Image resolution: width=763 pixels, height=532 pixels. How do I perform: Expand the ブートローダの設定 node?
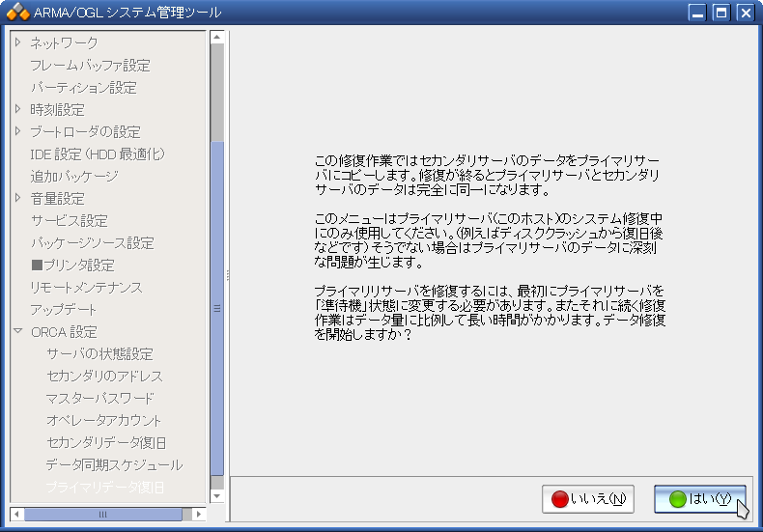point(17,131)
